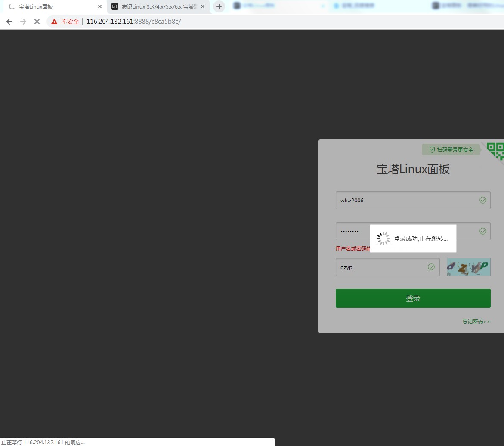Click the loading spinner in popup
The image size is (504, 446).
383,238
